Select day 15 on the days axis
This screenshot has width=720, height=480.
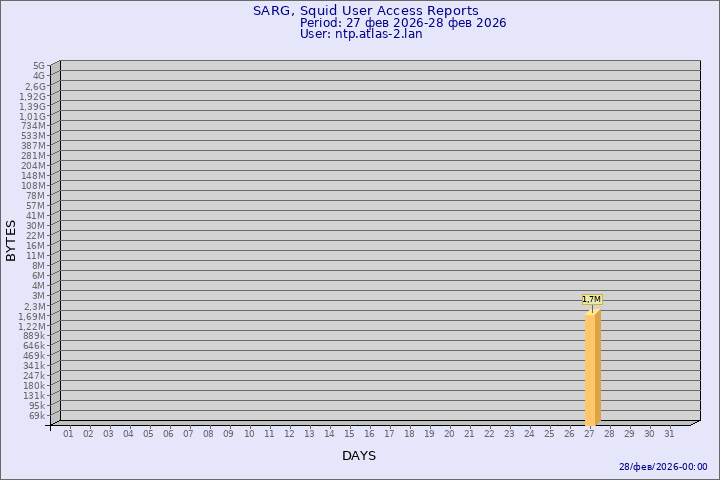(x=349, y=433)
